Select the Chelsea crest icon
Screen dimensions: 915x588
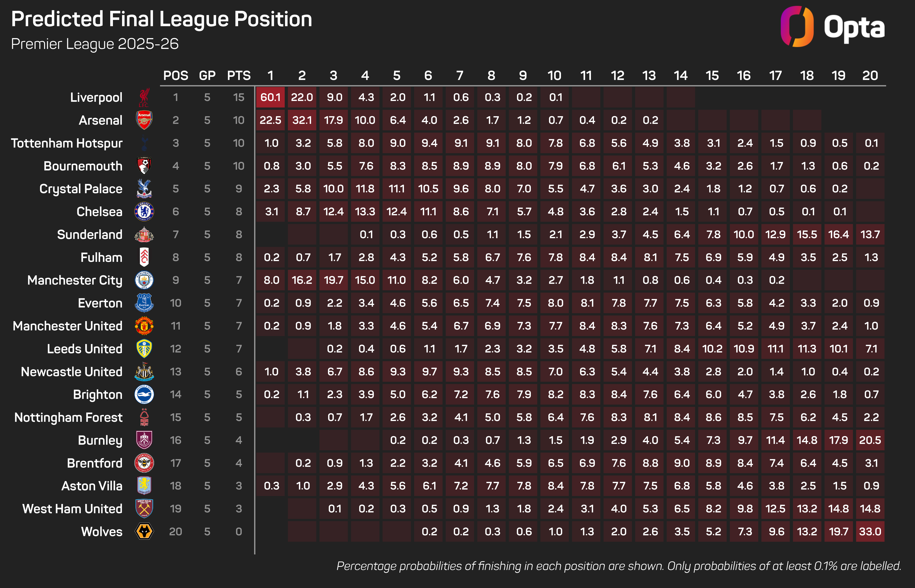click(x=144, y=212)
